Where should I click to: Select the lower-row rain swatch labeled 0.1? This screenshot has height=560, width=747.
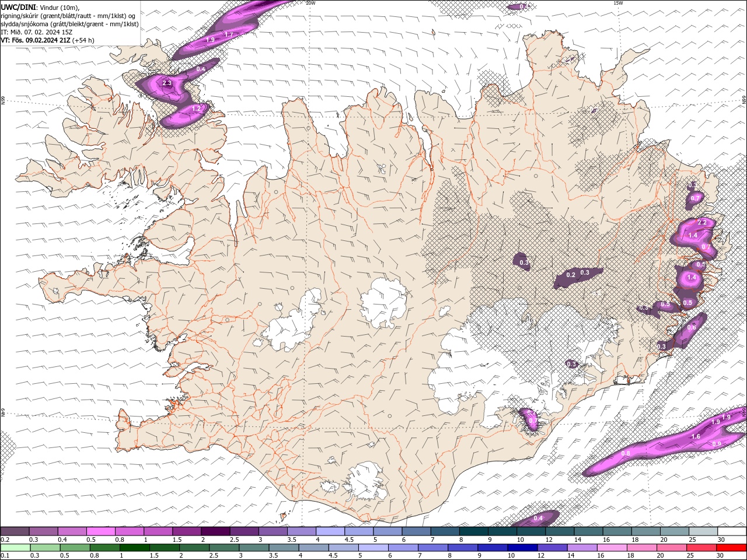15,548
